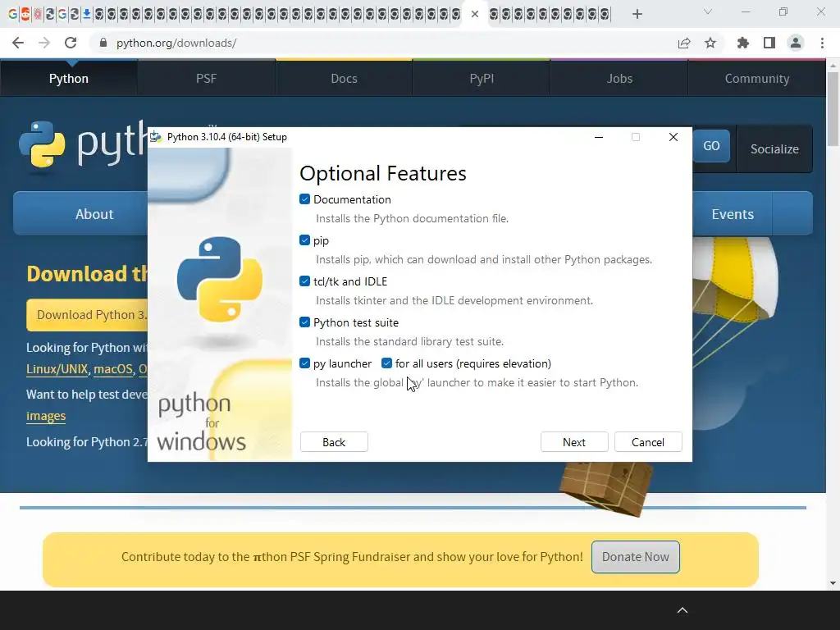Image resolution: width=840 pixels, height=630 pixels.
Task: Open the About menu on python.org
Action: (x=94, y=214)
